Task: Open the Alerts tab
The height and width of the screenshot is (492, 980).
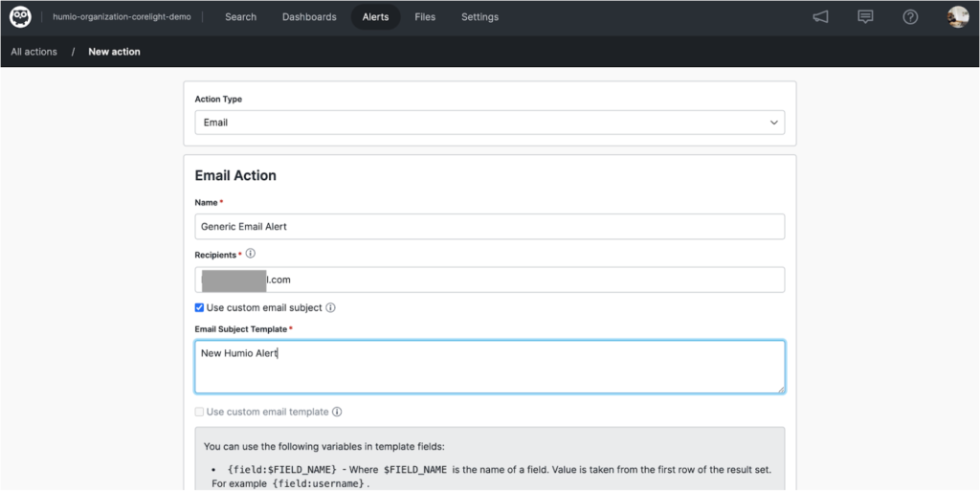Action: point(375,17)
